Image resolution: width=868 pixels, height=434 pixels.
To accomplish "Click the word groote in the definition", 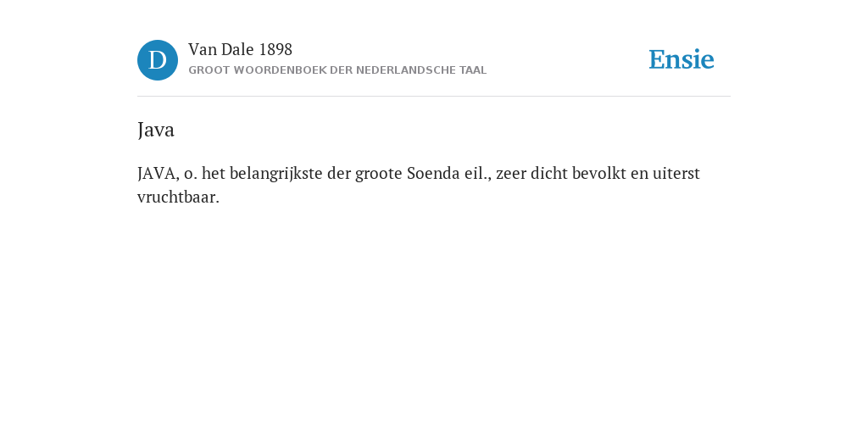I will pyautogui.click(x=379, y=174).
